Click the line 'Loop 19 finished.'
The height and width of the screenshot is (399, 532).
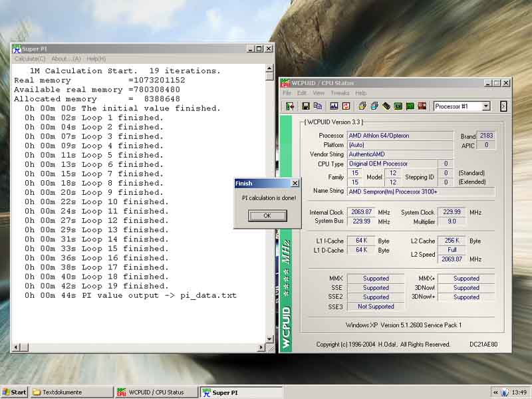[x=96, y=286]
